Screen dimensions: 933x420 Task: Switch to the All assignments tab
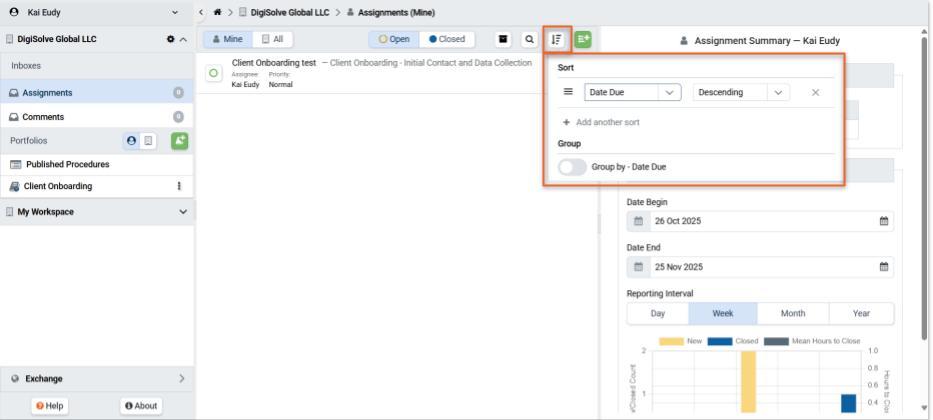[x=271, y=39]
